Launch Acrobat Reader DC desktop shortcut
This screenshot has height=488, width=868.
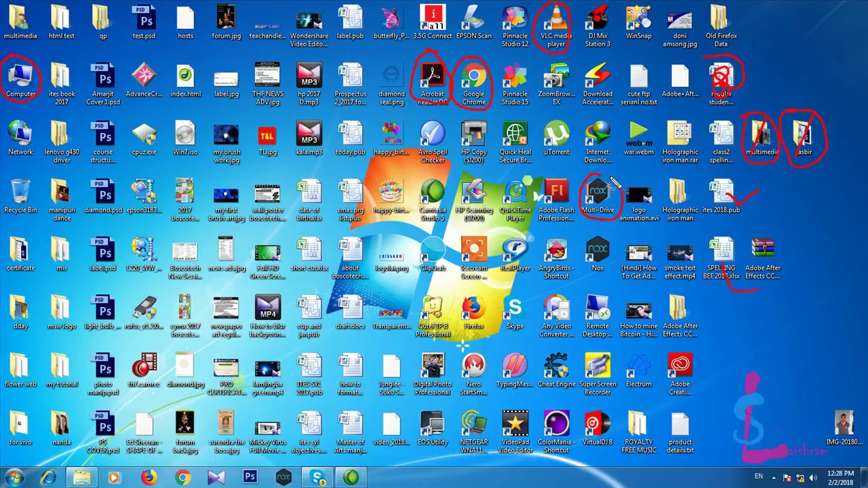[x=433, y=85]
